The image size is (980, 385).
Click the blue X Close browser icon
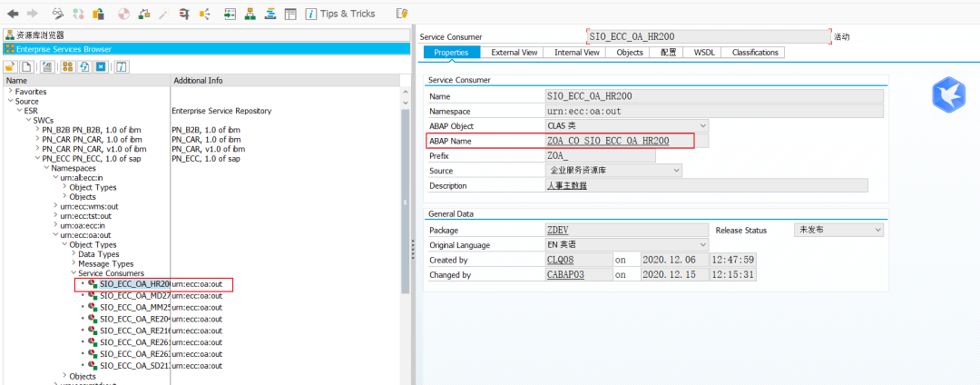101,67
